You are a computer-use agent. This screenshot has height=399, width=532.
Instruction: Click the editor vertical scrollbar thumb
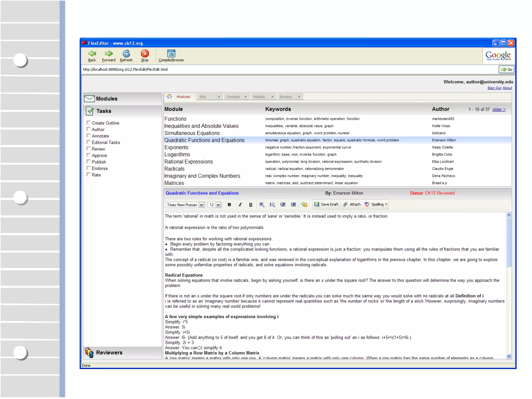(x=509, y=242)
